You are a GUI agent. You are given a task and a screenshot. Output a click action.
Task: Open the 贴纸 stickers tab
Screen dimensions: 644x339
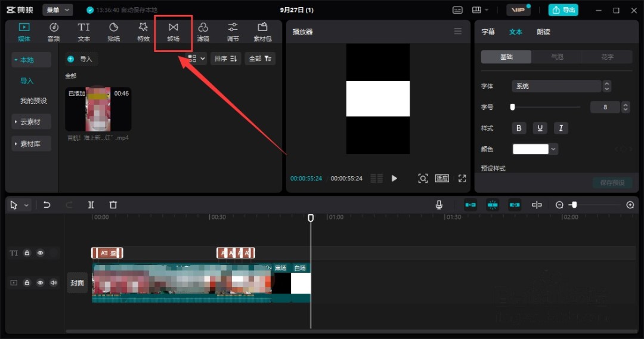tap(113, 32)
